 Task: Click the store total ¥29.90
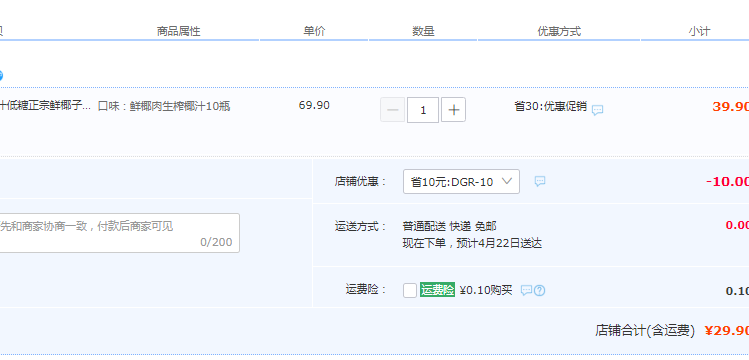[727, 330]
